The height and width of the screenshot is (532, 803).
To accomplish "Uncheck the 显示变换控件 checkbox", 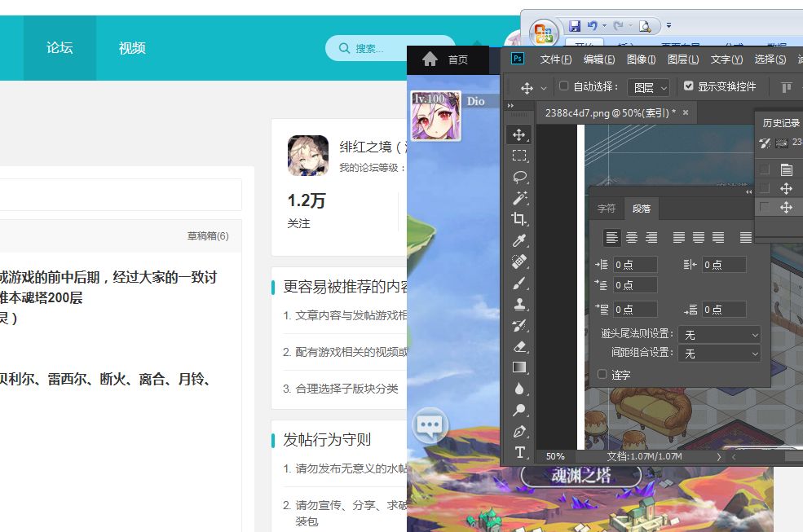I will click(688, 86).
